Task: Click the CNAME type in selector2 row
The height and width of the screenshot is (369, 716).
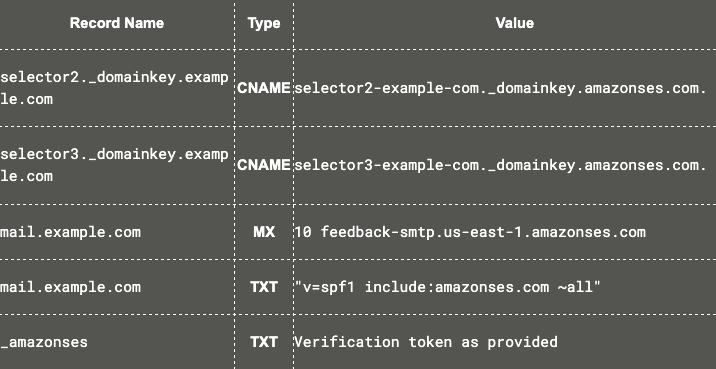Action: coord(264,88)
